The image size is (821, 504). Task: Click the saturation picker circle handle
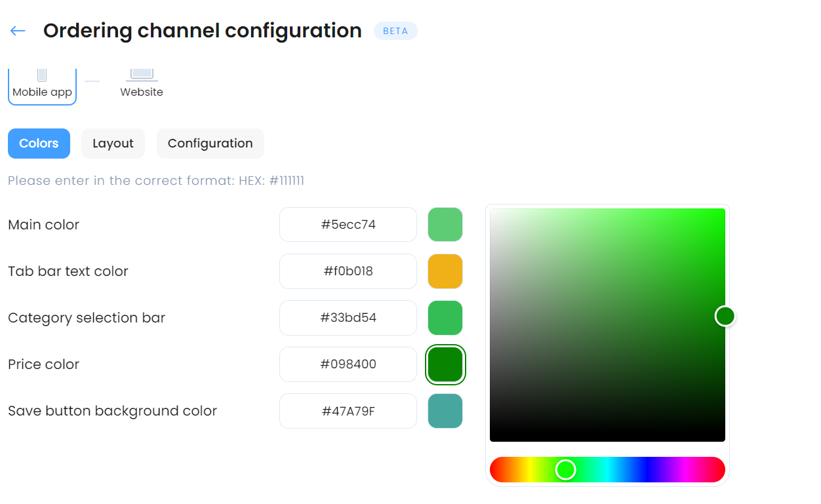click(x=725, y=316)
